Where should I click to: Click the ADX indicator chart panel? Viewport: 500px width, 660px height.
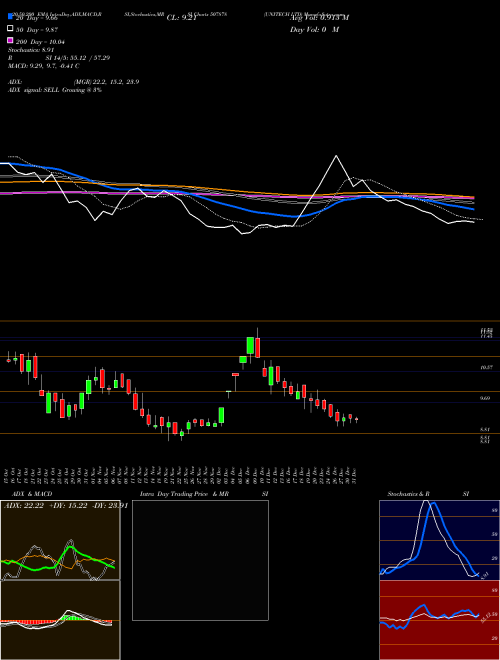(x=60, y=540)
